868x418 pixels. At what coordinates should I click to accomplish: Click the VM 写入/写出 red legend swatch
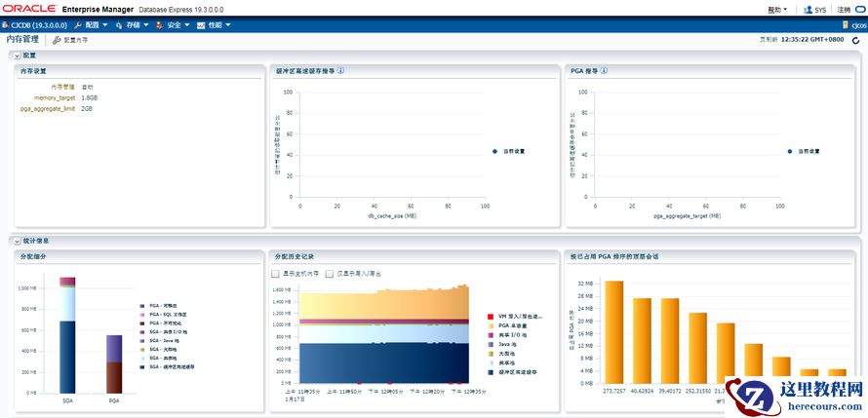point(490,317)
